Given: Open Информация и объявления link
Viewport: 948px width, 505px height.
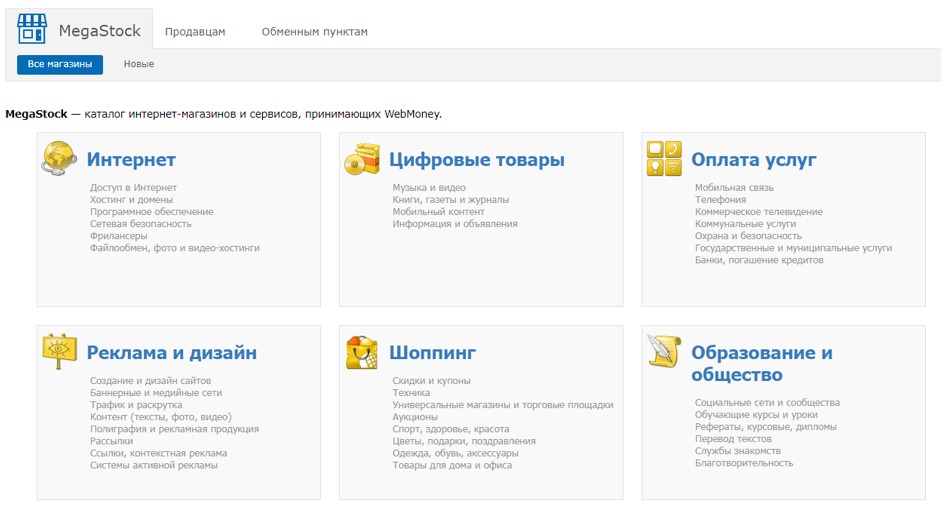Looking at the screenshot, I should [x=455, y=224].
